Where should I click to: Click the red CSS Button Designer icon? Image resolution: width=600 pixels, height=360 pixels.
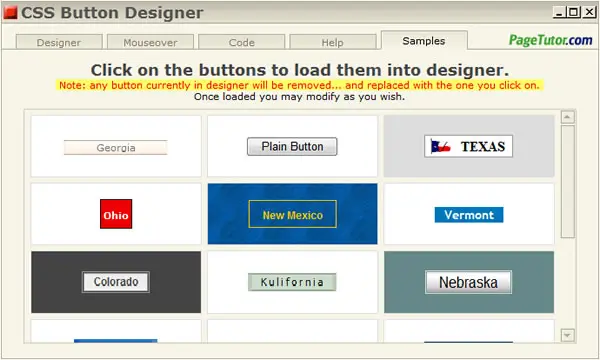[x=10, y=13]
